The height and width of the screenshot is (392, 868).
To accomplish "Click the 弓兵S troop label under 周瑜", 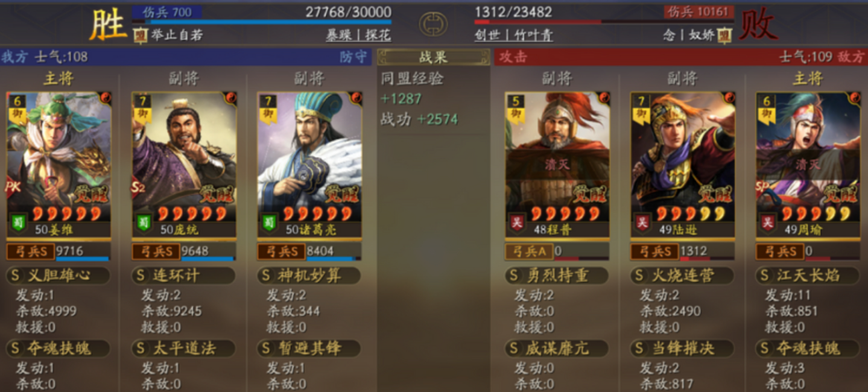I will point(781,251).
